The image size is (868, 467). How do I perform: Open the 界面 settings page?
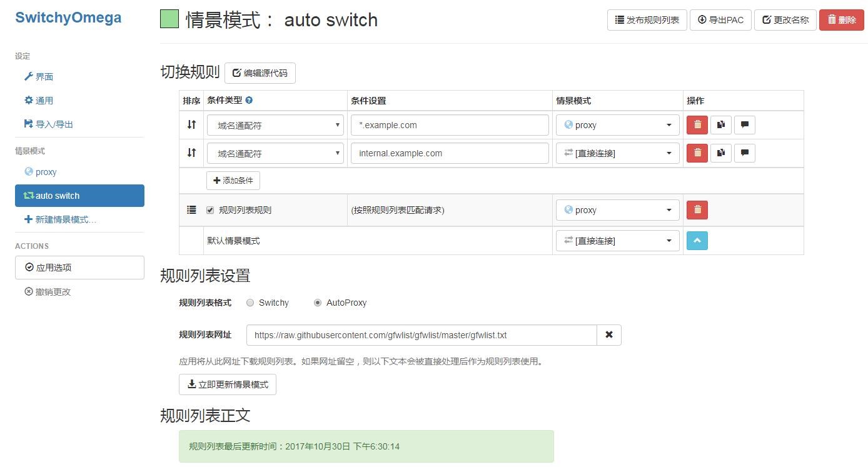39,77
